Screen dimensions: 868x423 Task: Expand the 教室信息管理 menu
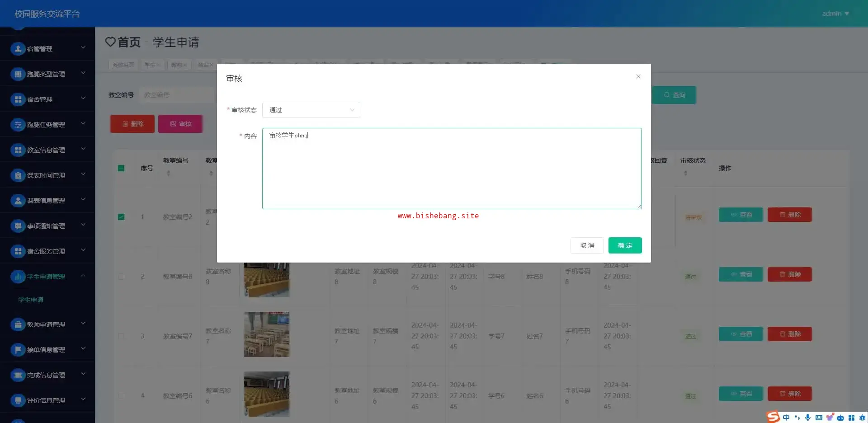click(47, 150)
